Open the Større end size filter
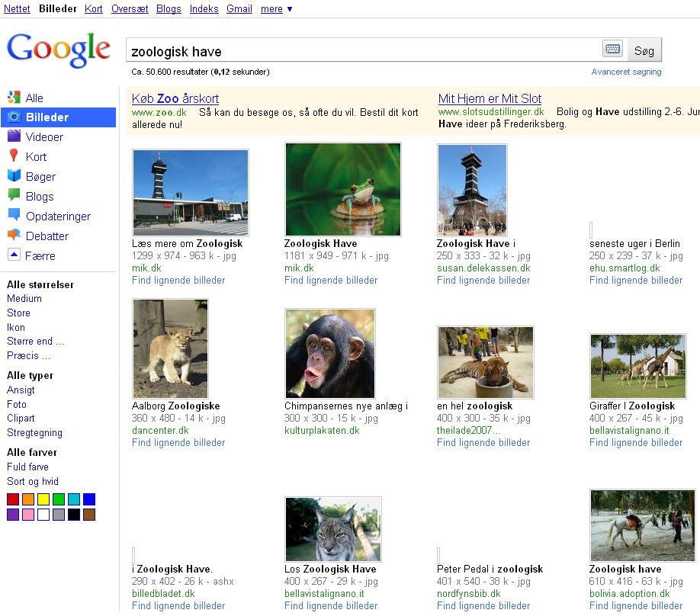The image size is (700, 616). pyautogui.click(x=35, y=342)
